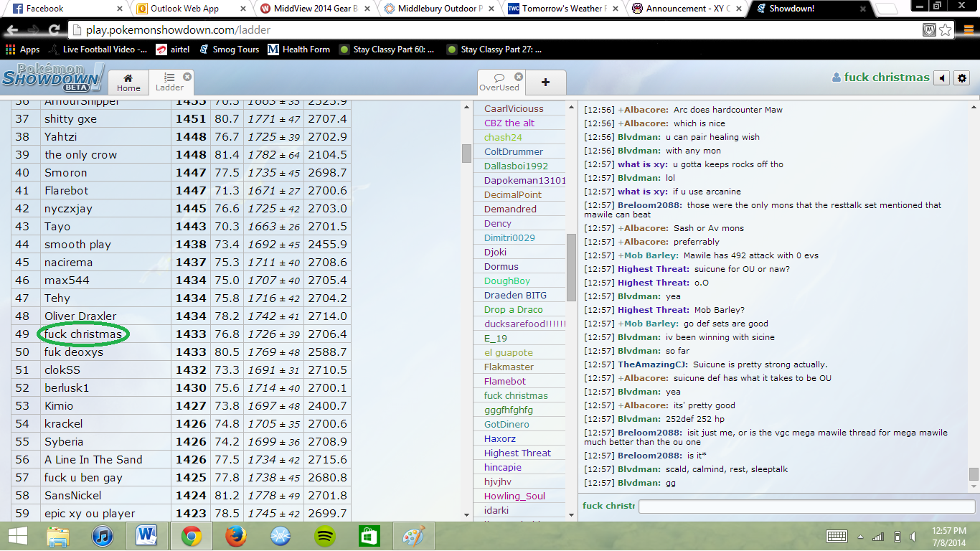Bookmark this page with the star icon
This screenshot has height=551, width=980.
pyautogui.click(x=945, y=30)
